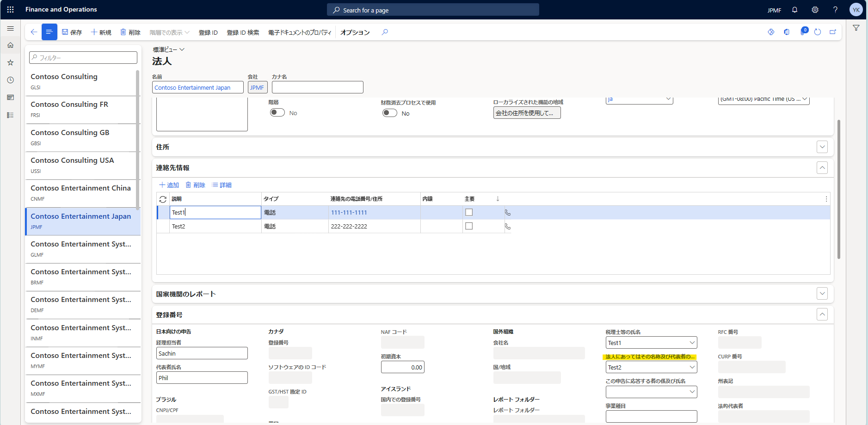The width and height of the screenshot is (868, 425).
Task: Open Modules list icon in sidebar
Action: 10,115
